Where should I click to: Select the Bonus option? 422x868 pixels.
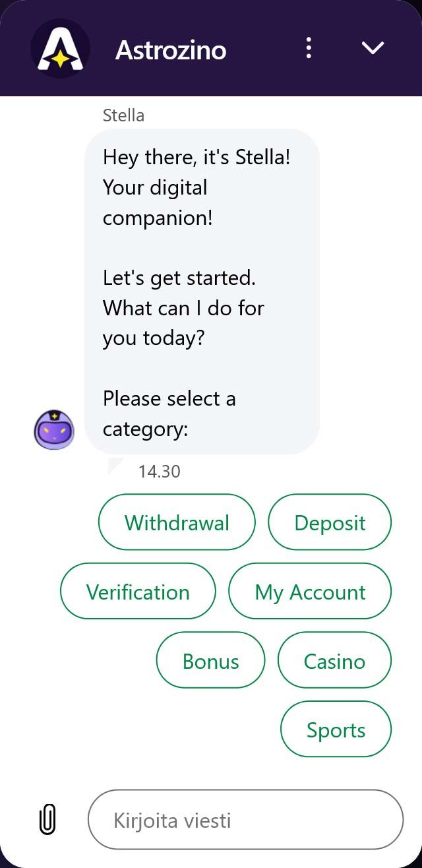(210, 661)
